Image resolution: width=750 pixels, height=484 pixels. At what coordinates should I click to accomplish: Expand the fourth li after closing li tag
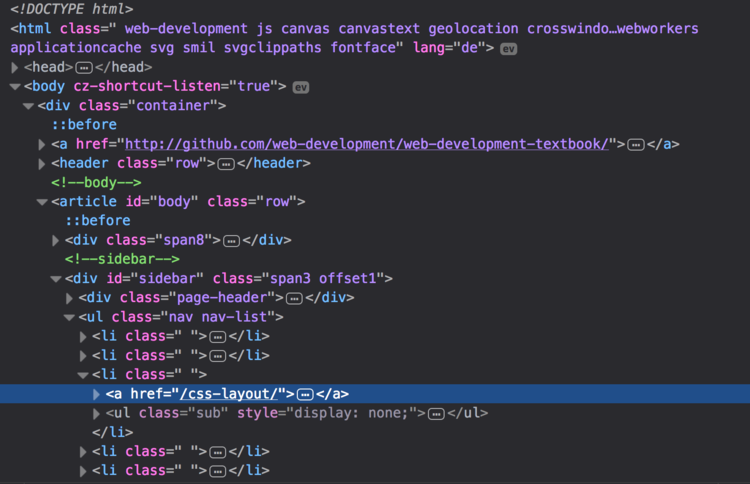(x=83, y=451)
